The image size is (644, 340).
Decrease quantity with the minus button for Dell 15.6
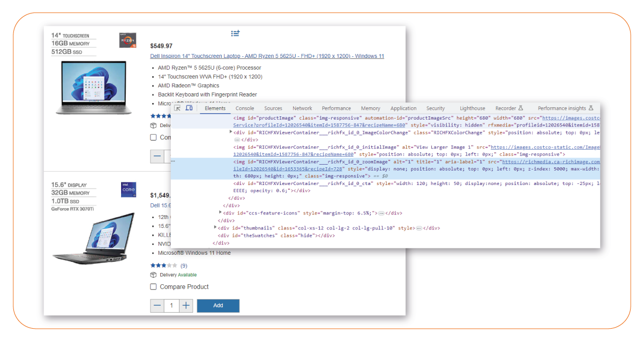click(157, 306)
